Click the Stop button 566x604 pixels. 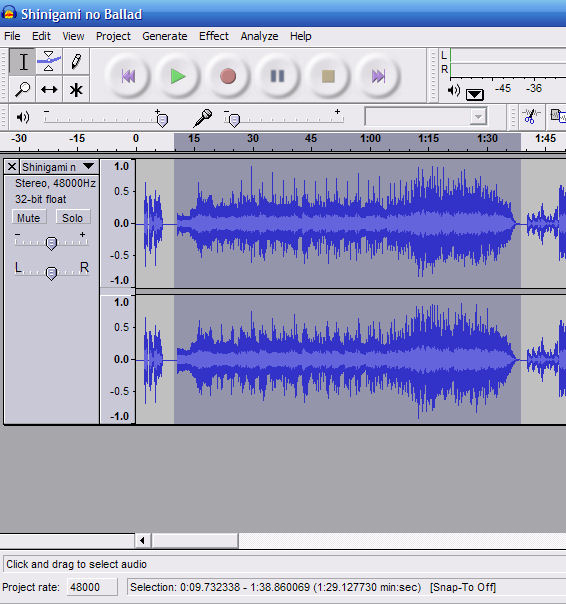328,76
